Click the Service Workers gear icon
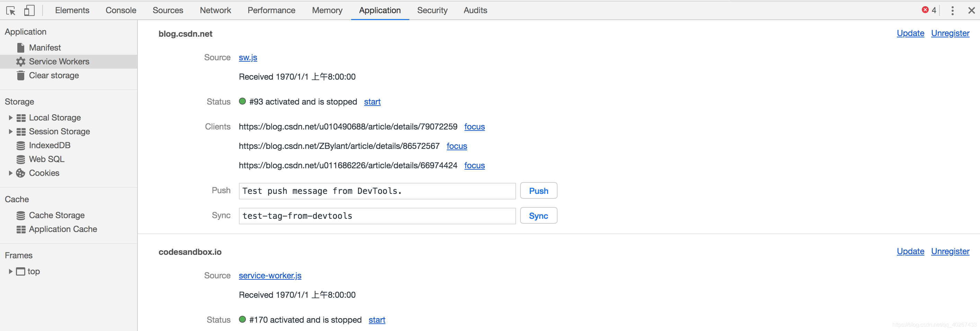Image resolution: width=980 pixels, height=331 pixels. [20, 62]
